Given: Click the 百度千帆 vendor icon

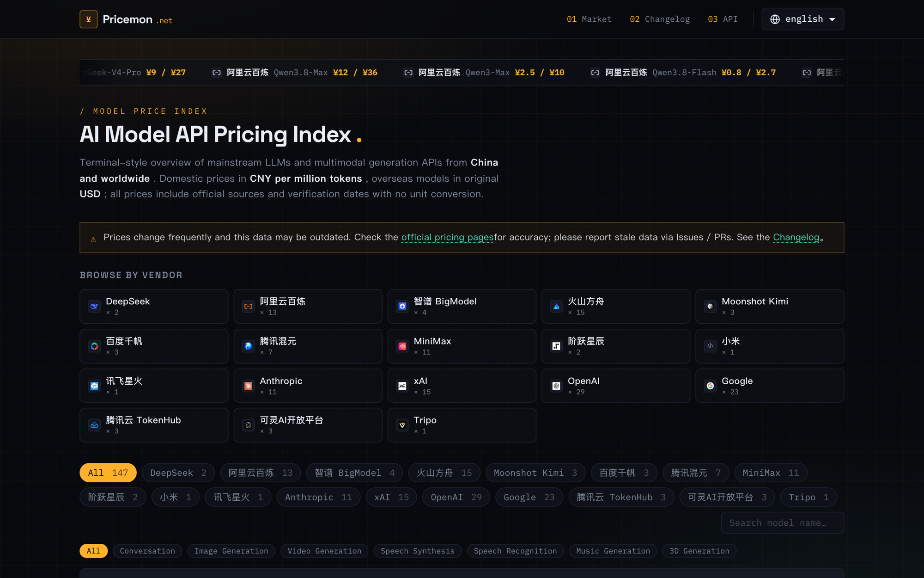Looking at the screenshot, I should [94, 346].
